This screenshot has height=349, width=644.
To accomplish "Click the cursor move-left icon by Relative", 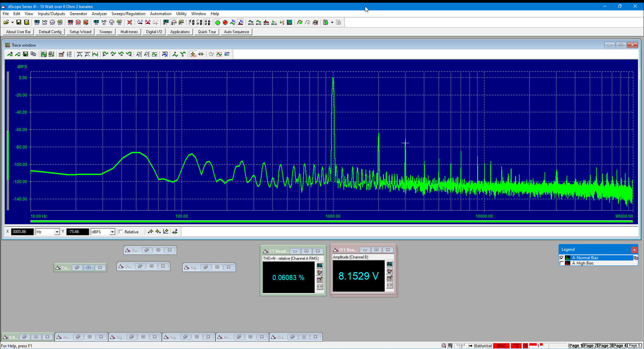I will [150, 232].
